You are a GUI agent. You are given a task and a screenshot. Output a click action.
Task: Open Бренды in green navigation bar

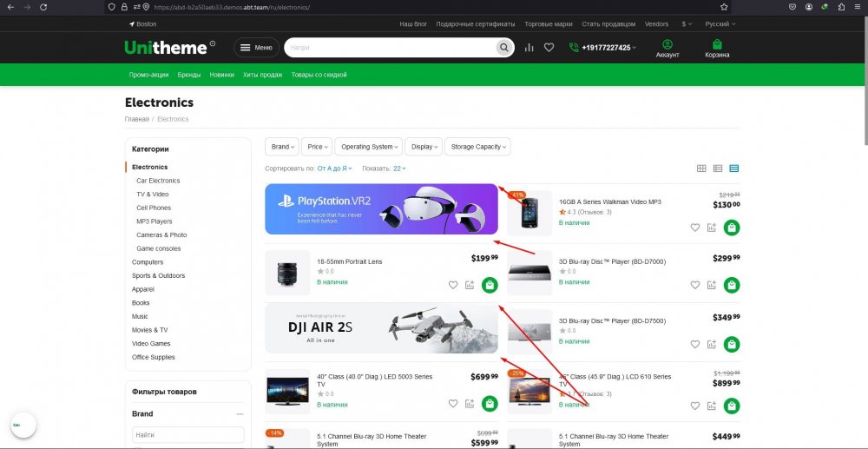click(x=188, y=75)
